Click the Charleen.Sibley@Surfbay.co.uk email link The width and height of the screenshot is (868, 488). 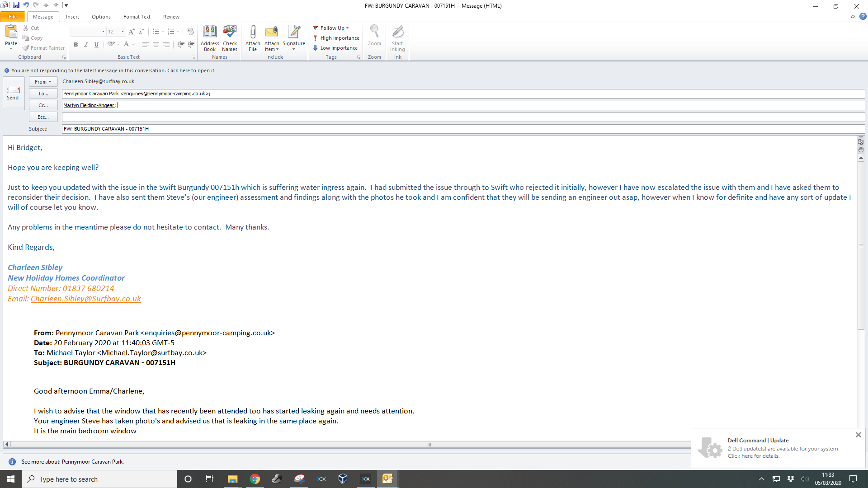tap(86, 299)
